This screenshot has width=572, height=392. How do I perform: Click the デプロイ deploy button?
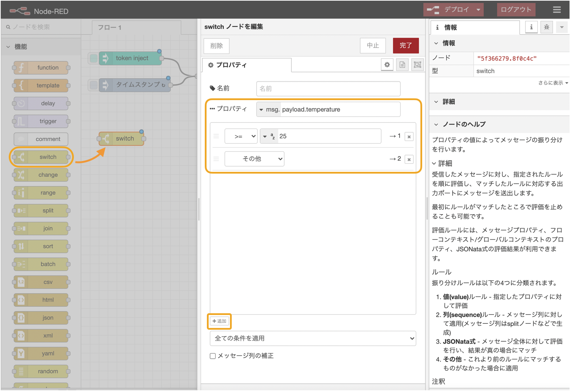point(449,10)
